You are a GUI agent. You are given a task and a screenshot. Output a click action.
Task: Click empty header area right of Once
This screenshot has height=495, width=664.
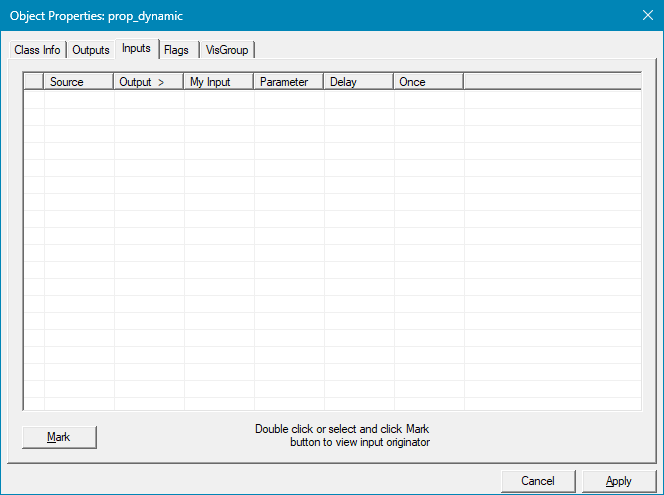[x=550, y=82]
